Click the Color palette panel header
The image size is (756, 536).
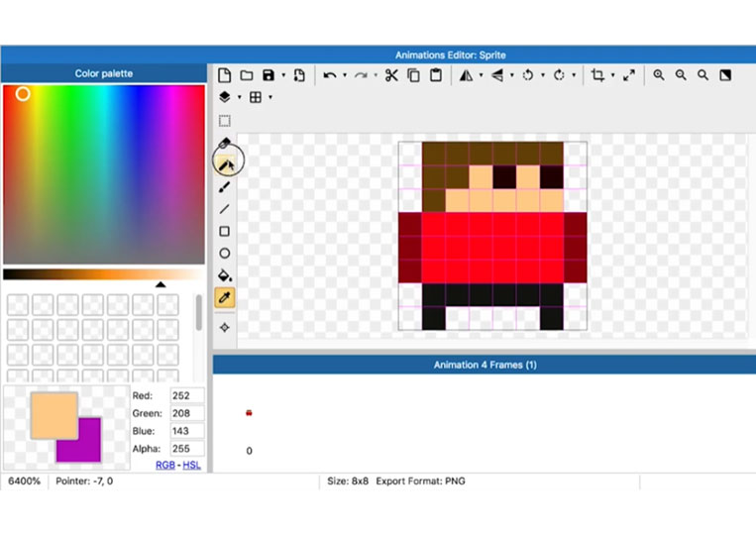coord(104,73)
